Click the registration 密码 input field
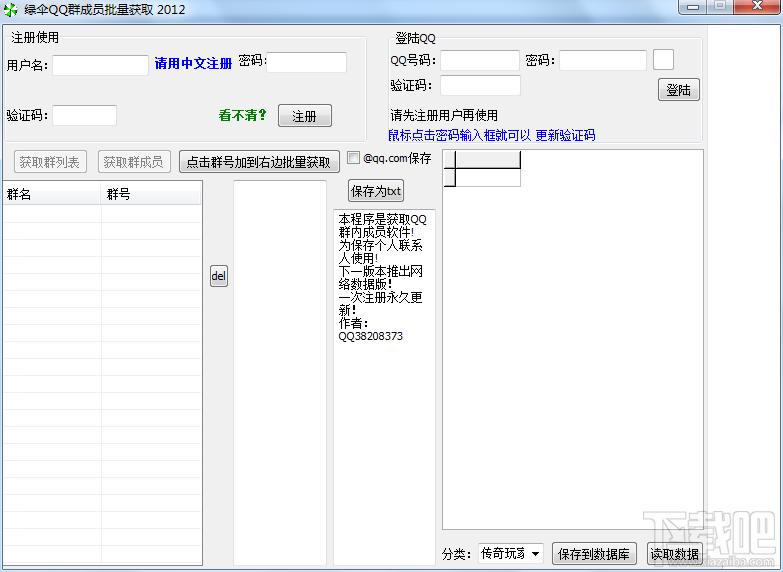The image size is (783, 572). [x=306, y=62]
